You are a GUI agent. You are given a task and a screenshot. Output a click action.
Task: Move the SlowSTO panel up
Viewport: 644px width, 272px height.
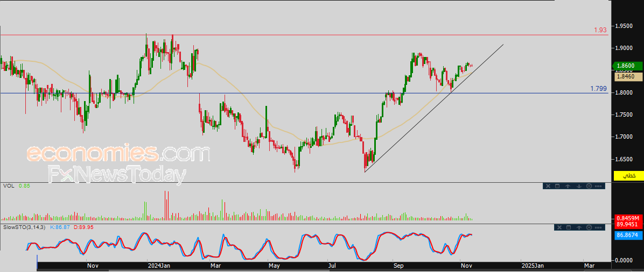[x=579, y=227]
